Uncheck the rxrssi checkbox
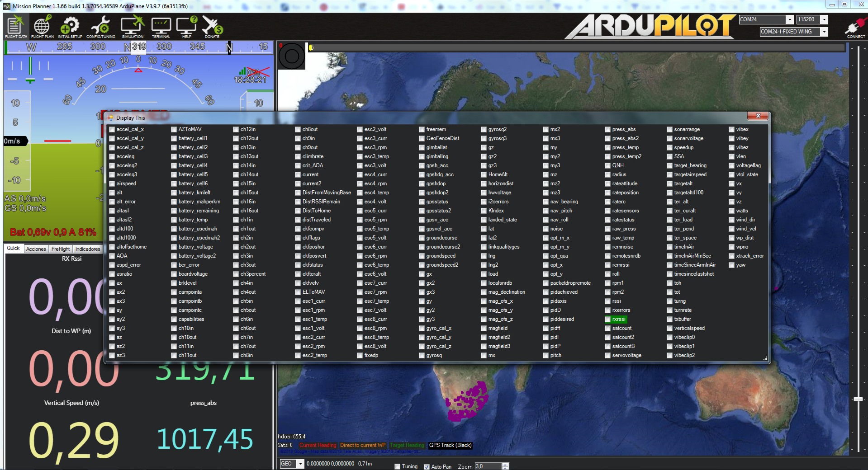Image resolution: width=868 pixels, height=470 pixels. click(x=608, y=319)
